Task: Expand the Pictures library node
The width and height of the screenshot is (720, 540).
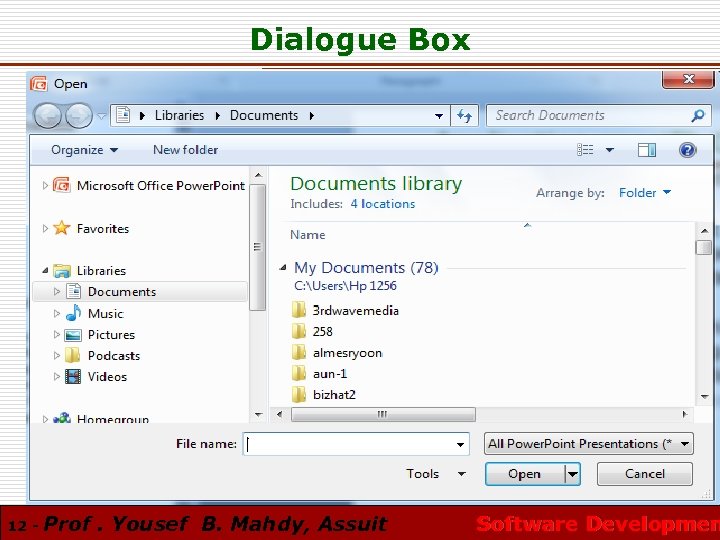Action: click(x=56, y=334)
